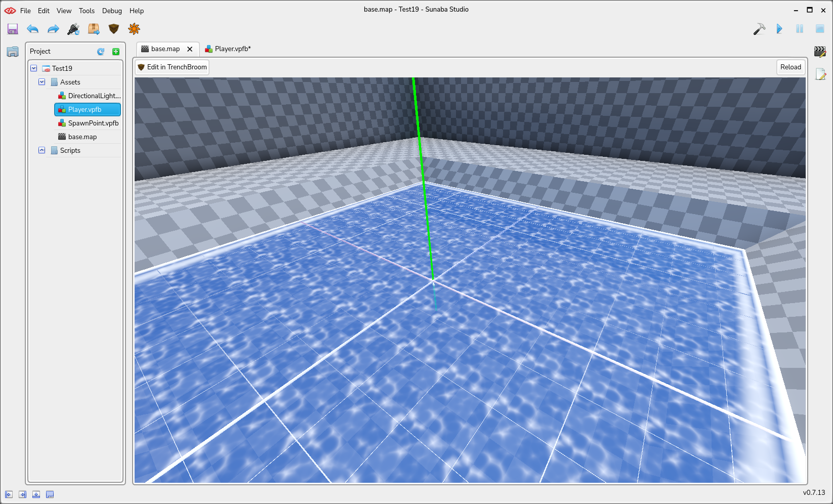
Task: Switch to the Player.vpfb tab
Action: click(x=228, y=49)
